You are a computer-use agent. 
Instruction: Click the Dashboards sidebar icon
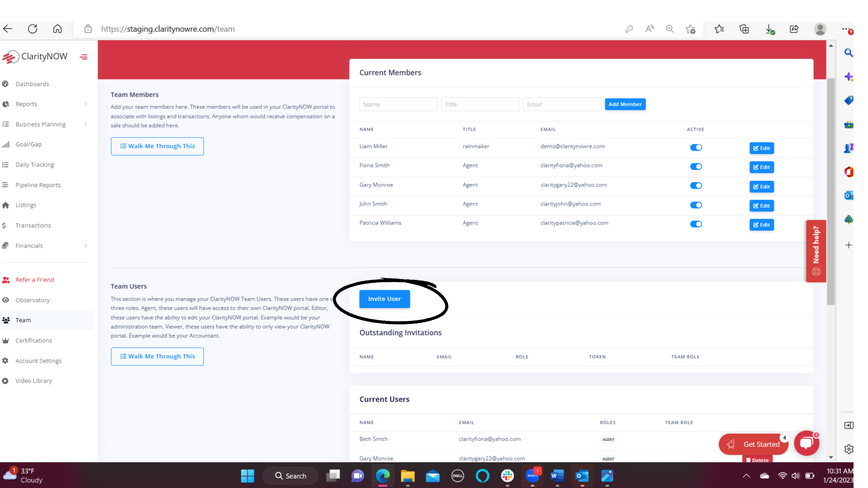(x=5, y=84)
